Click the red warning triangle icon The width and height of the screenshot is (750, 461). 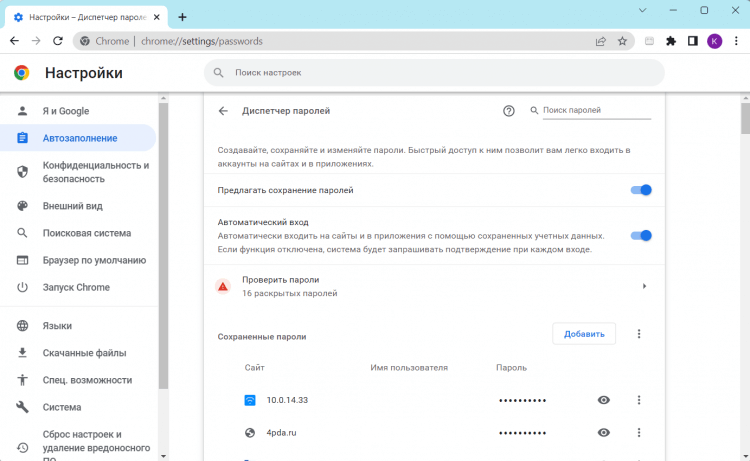223,286
